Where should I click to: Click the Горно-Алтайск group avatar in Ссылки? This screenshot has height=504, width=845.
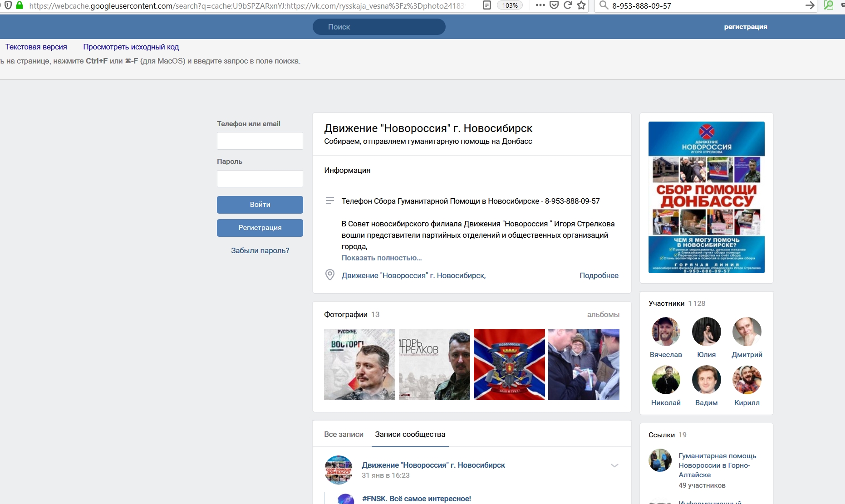[660, 460]
